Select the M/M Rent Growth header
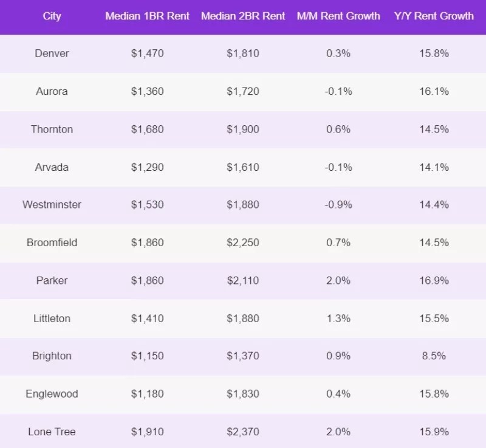 (x=338, y=16)
